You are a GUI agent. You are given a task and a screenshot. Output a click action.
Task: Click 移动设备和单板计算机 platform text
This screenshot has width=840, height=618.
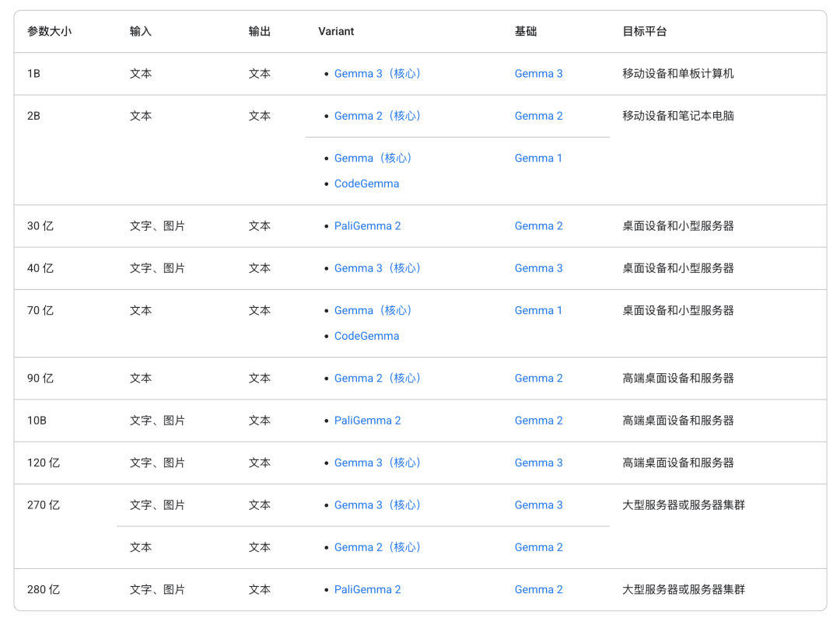pyautogui.click(x=678, y=74)
